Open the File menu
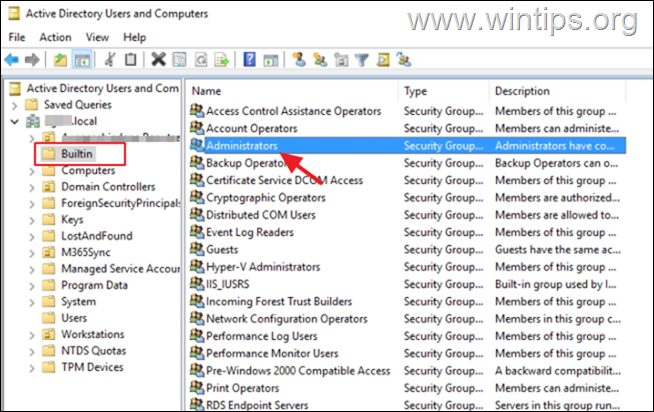This screenshot has height=412, width=654. click(x=17, y=37)
